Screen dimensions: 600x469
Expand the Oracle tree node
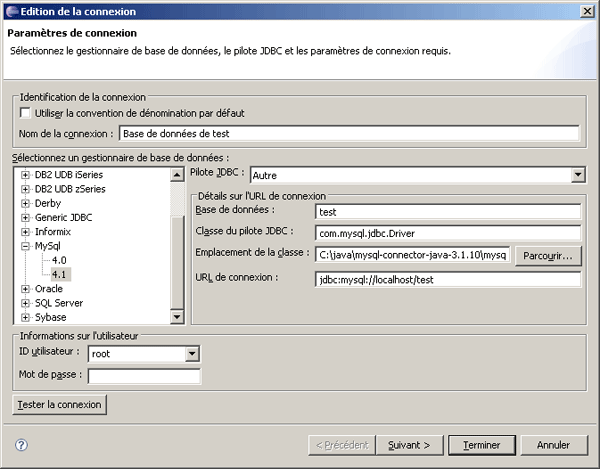point(25,289)
